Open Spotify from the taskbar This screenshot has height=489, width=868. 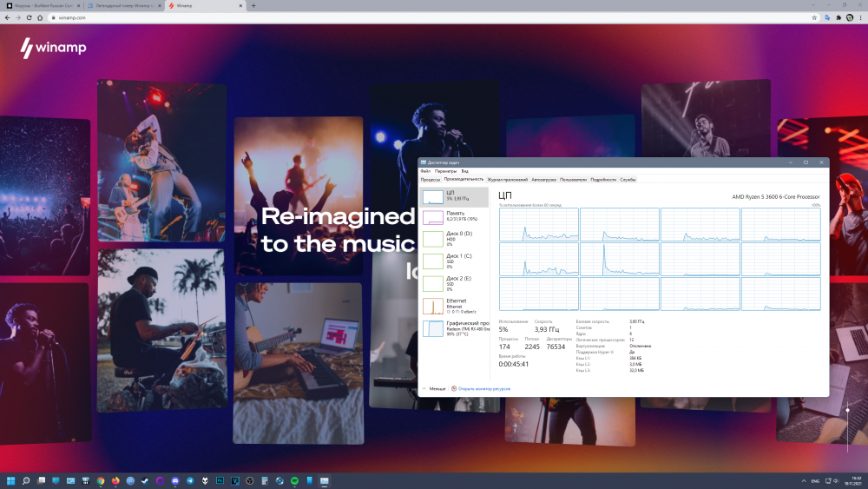(293, 480)
